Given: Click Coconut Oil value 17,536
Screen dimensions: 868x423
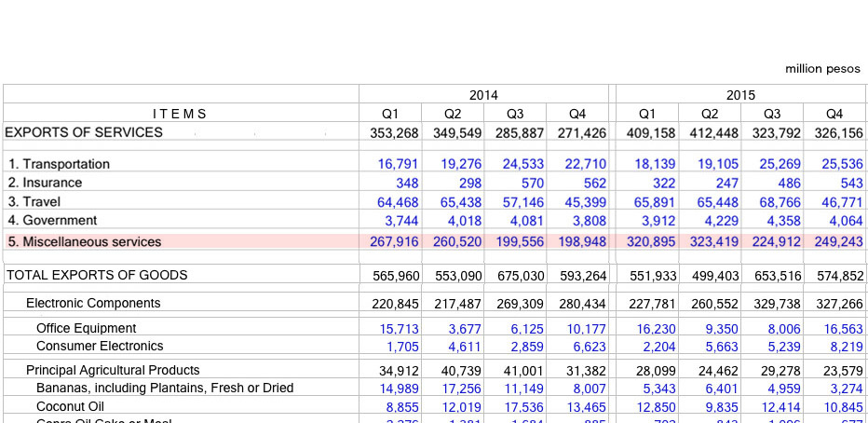Looking at the screenshot, I should (523, 407).
